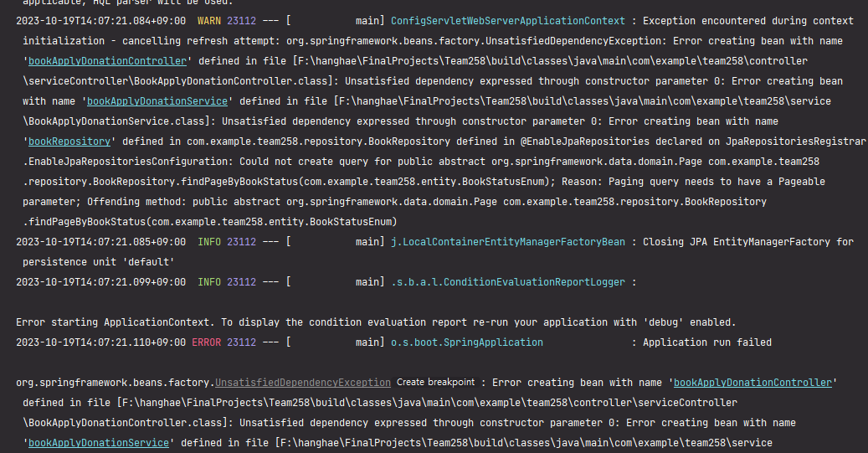Viewport: 868px width, 453px height.
Task: Select the ERROR log level text
Action: point(207,342)
